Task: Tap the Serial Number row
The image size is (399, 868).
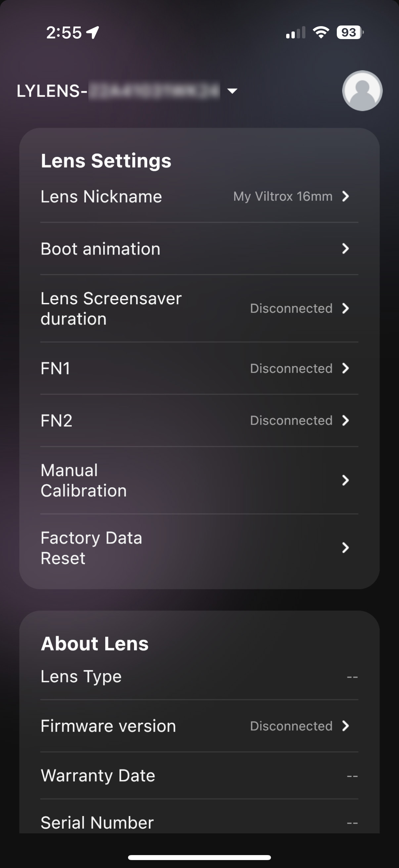Action: [x=199, y=823]
